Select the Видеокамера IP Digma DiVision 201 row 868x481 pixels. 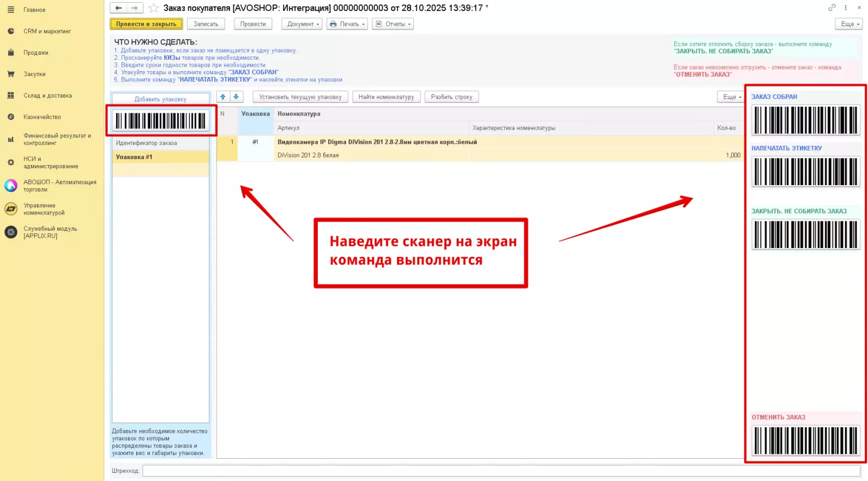point(480,148)
